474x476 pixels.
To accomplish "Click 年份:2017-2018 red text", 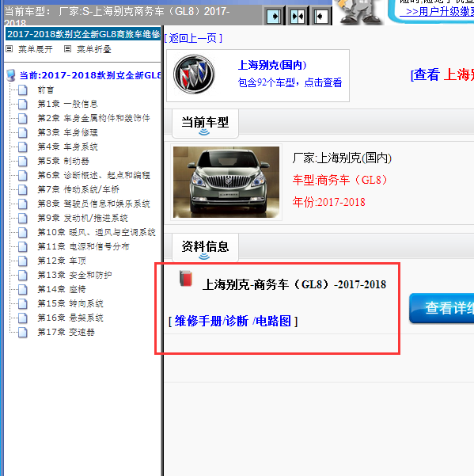I will click(328, 202).
